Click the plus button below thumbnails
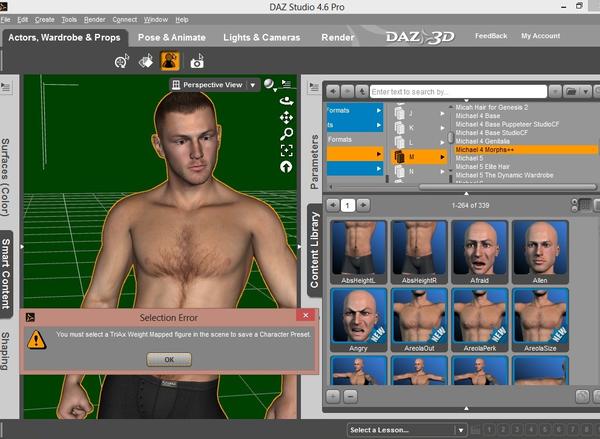The width and height of the screenshot is (600, 439). (x=333, y=397)
